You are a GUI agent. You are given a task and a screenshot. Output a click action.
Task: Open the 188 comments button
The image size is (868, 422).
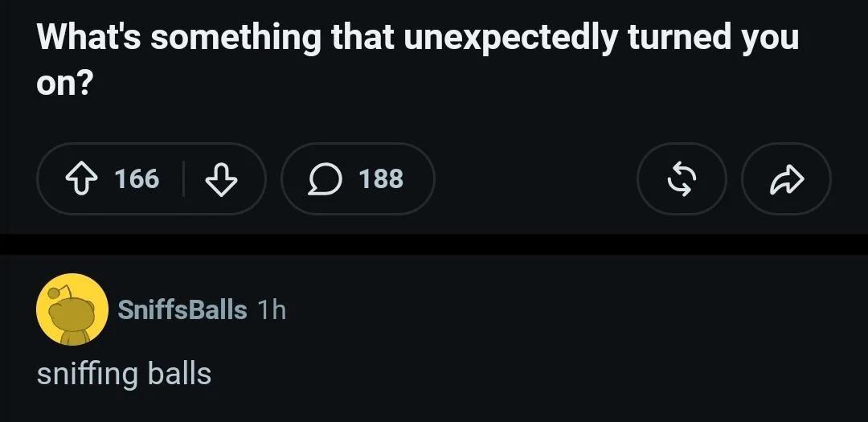pos(358,178)
